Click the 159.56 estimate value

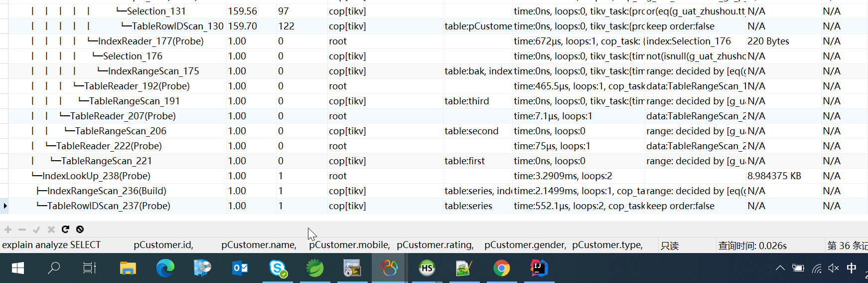tap(243, 11)
